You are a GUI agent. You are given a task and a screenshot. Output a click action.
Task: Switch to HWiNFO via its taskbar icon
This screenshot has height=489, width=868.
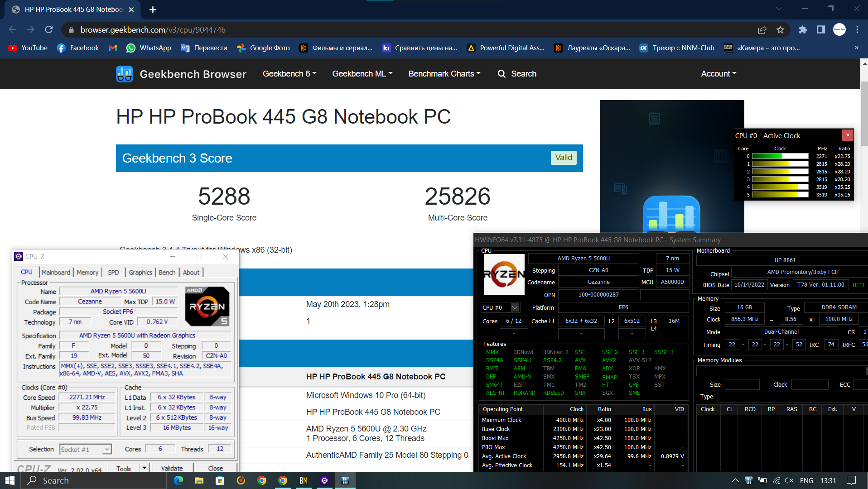(345, 480)
